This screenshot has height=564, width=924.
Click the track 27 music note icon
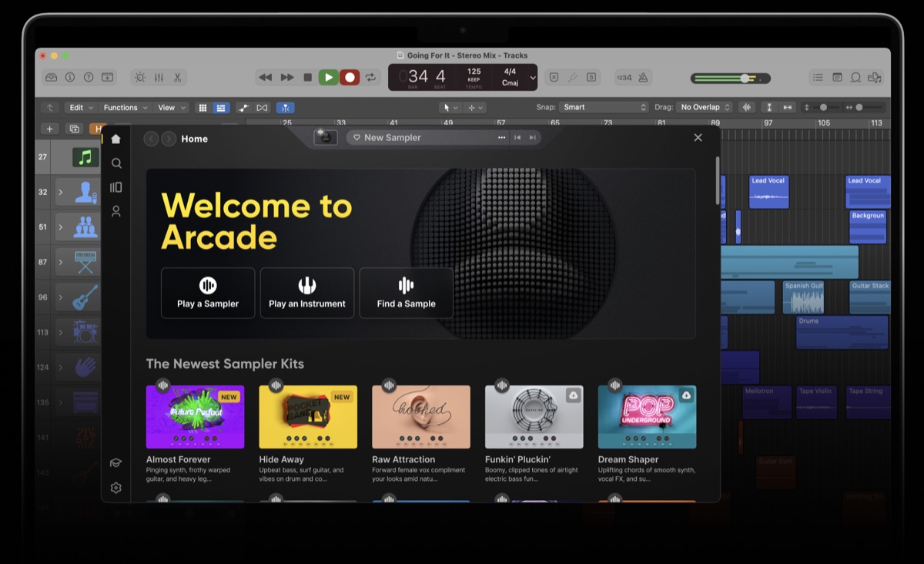click(85, 157)
